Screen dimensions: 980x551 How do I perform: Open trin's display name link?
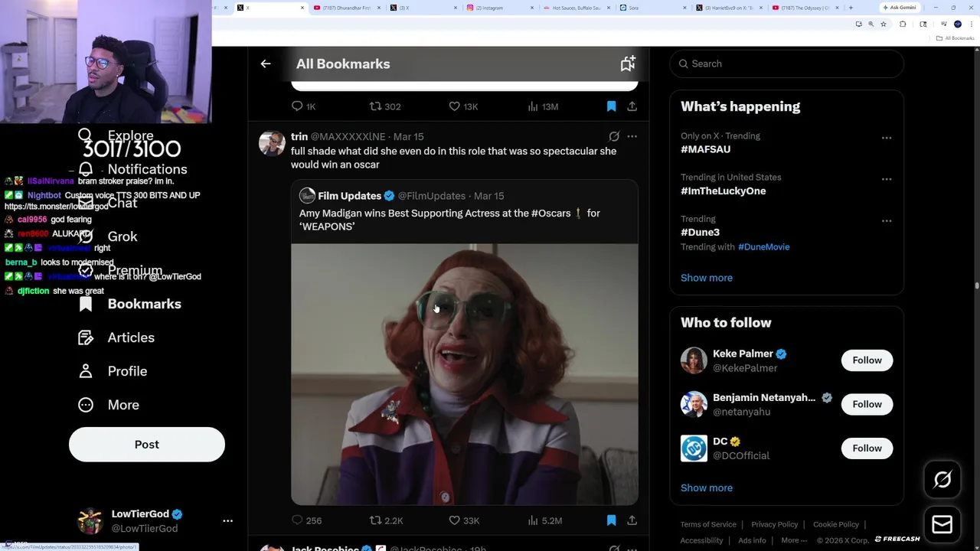click(x=299, y=136)
